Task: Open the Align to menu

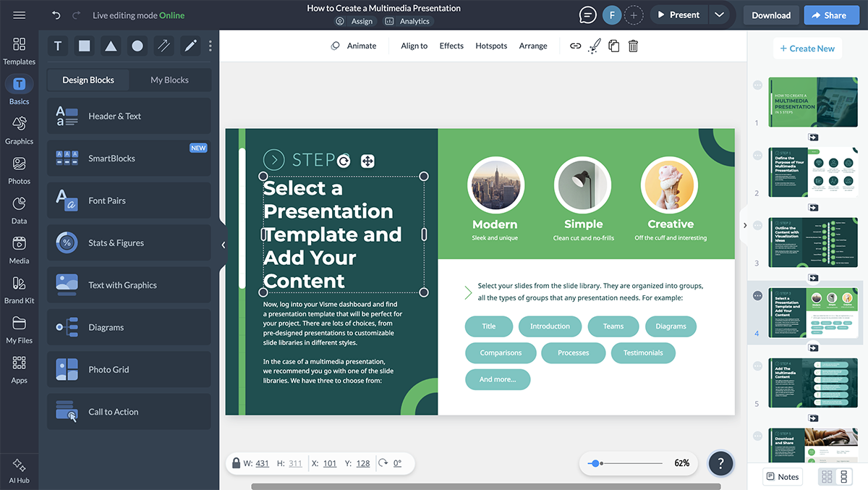Action: tap(414, 46)
